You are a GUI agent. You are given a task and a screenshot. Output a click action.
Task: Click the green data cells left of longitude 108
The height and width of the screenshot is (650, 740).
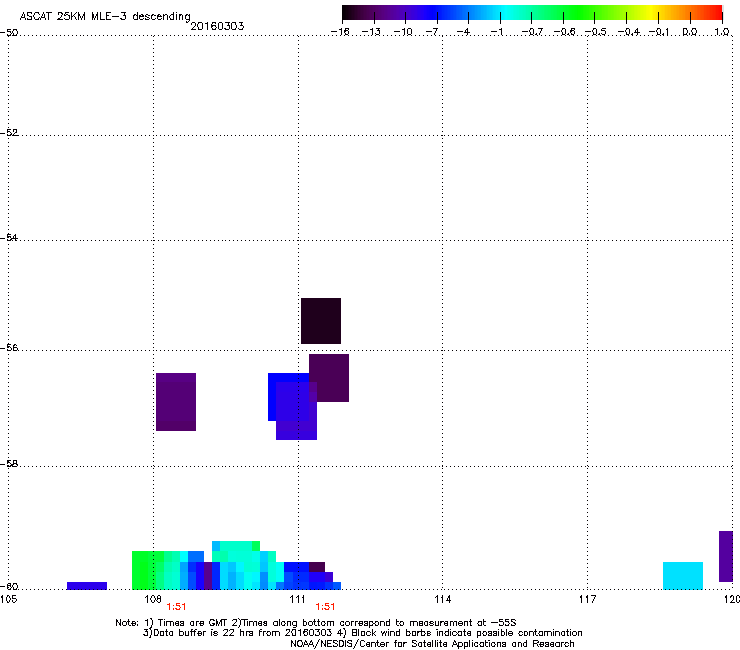[143, 570]
